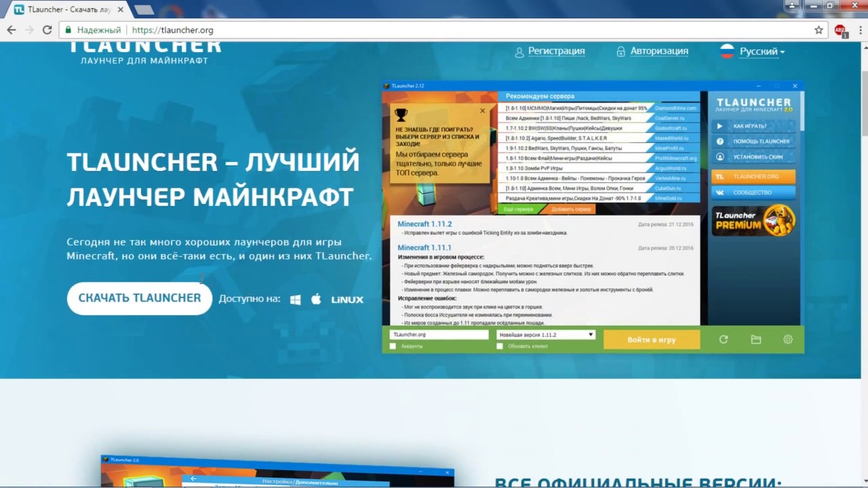Click the Minecraft 1.11.1 heading
The height and width of the screenshot is (488, 868).
point(425,247)
